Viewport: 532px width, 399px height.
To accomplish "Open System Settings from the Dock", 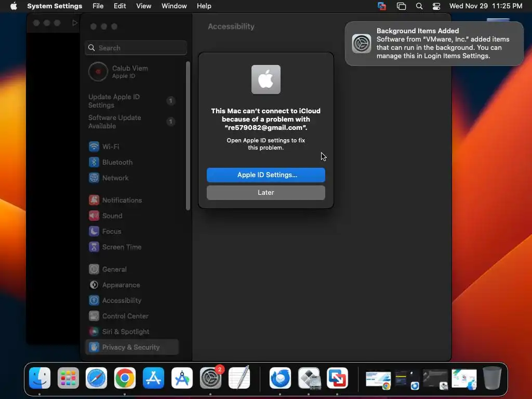I will pos(211,378).
